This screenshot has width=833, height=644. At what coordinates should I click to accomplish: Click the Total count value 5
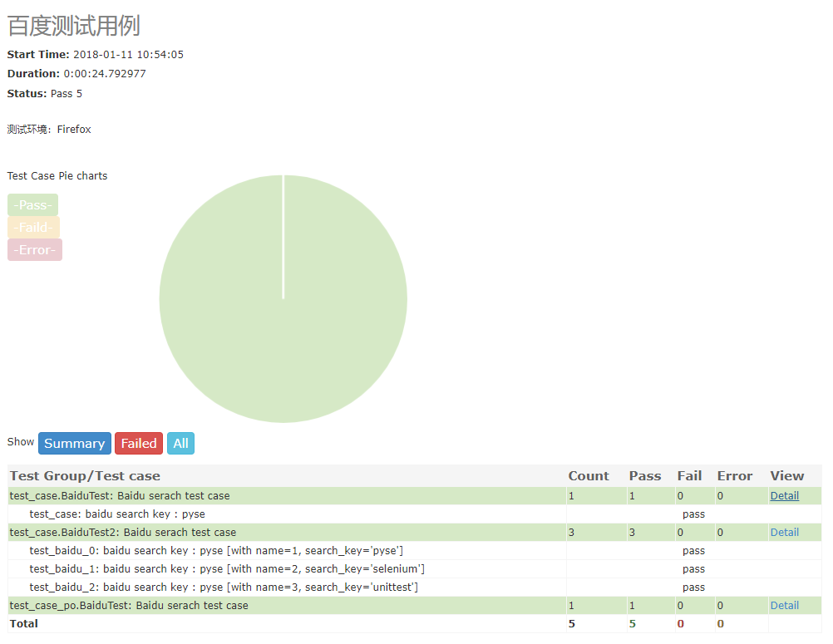click(572, 624)
